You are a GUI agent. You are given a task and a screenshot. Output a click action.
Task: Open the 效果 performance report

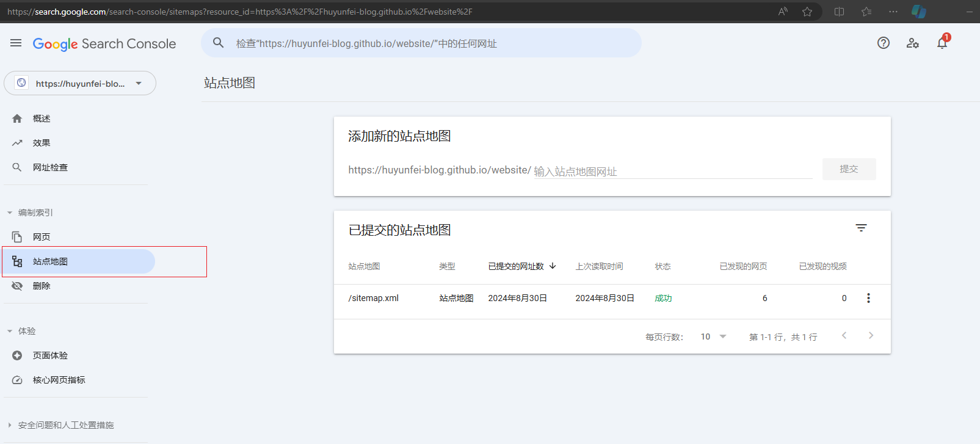(42, 143)
